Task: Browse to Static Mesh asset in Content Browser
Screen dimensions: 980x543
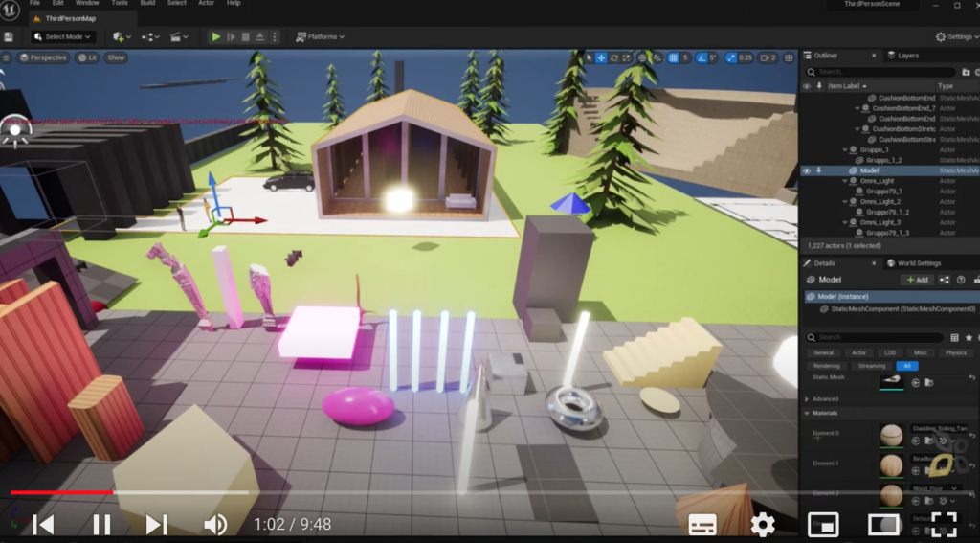Action: click(928, 383)
